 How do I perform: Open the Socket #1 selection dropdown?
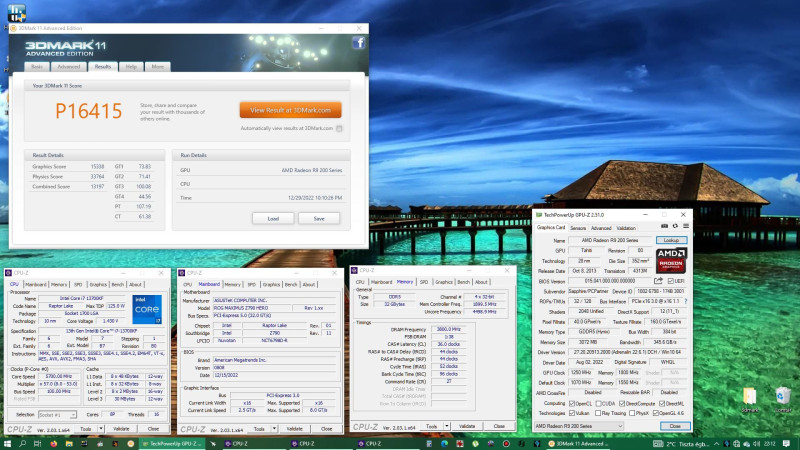tap(57, 415)
